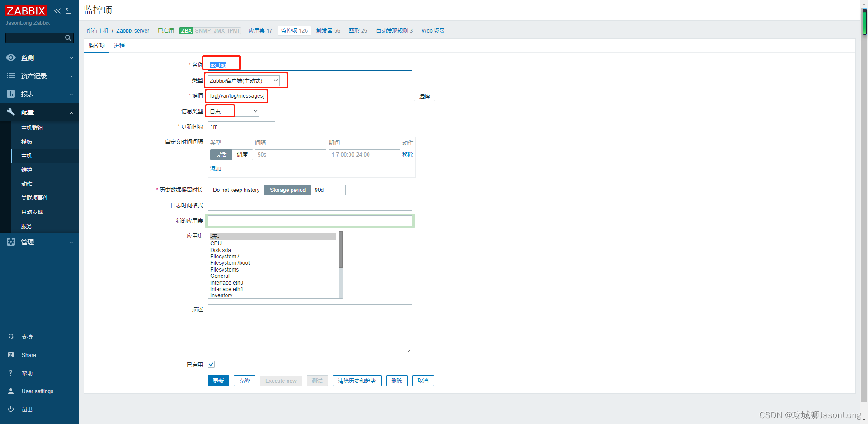The height and width of the screenshot is (424, 868).
Task: Click the 克隆 button
Action: coord(245,381)
